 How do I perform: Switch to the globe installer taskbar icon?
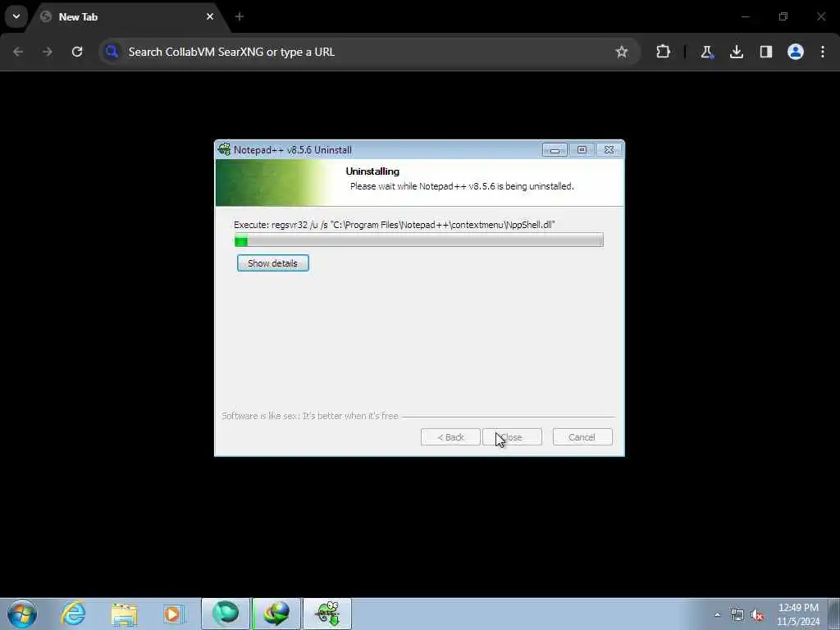tap(276, 614)
